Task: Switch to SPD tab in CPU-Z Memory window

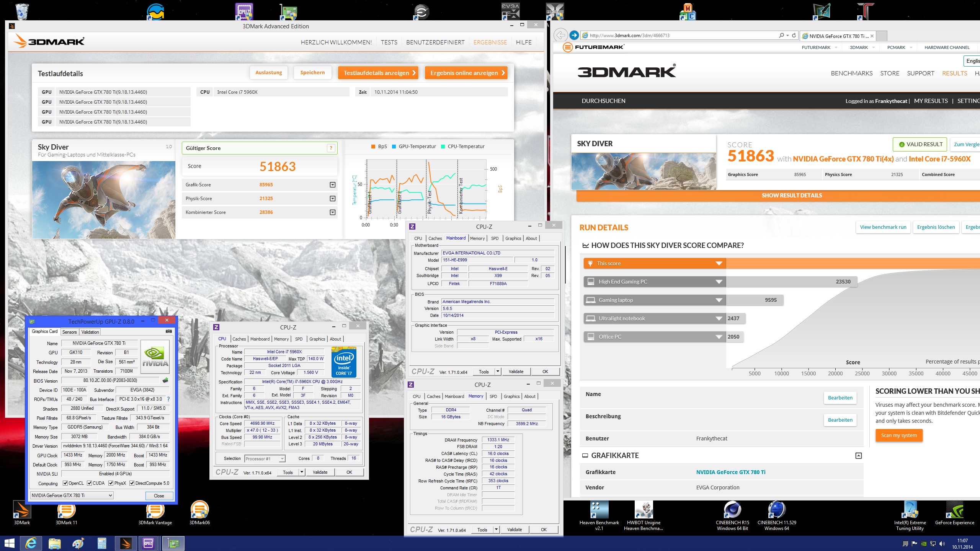Action: click(493, 396)
